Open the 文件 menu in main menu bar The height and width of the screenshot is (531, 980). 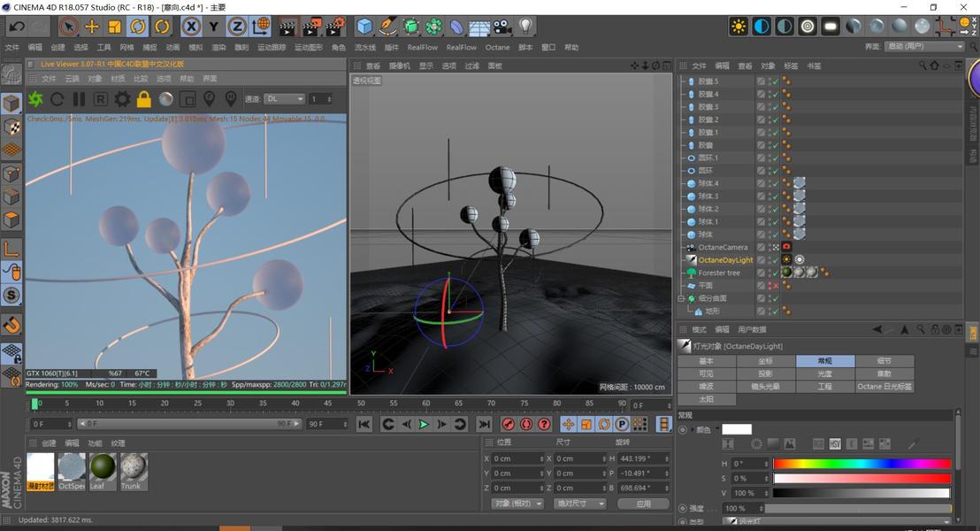[x=11, y=48]
